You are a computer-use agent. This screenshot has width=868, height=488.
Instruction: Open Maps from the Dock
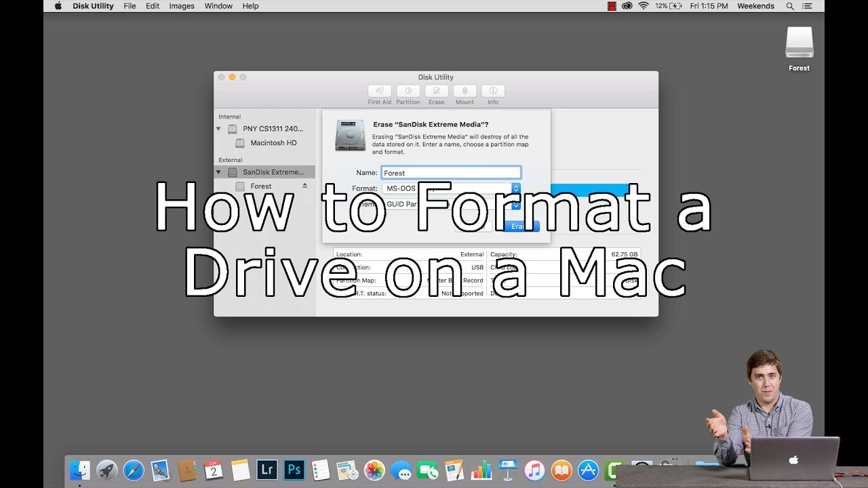click(x=348, y=470)
